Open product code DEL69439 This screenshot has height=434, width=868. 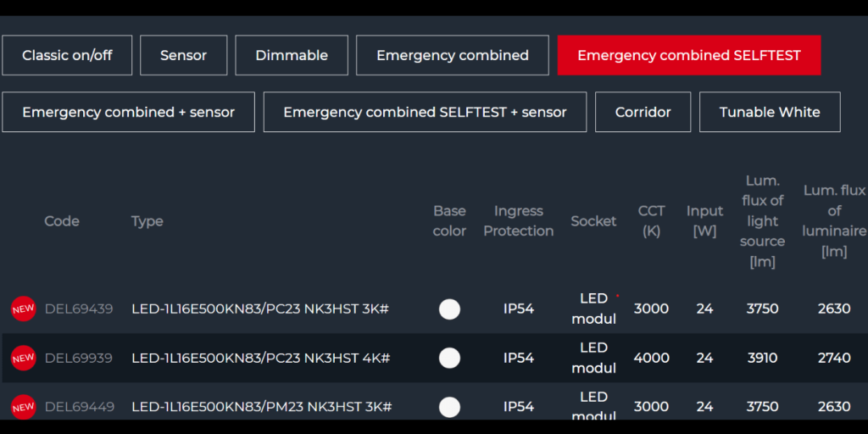click(79, 309)
